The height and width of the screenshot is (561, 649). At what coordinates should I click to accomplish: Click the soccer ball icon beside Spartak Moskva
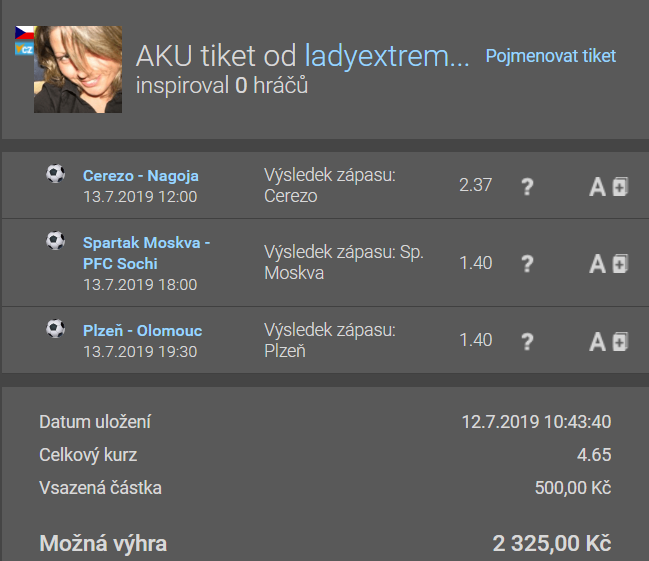coord(55,241)
